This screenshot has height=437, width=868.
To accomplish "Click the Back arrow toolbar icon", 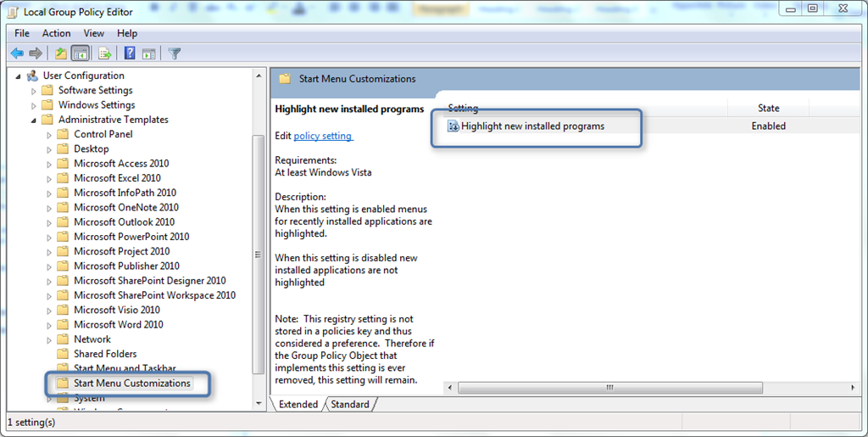I will pos(17,53).
